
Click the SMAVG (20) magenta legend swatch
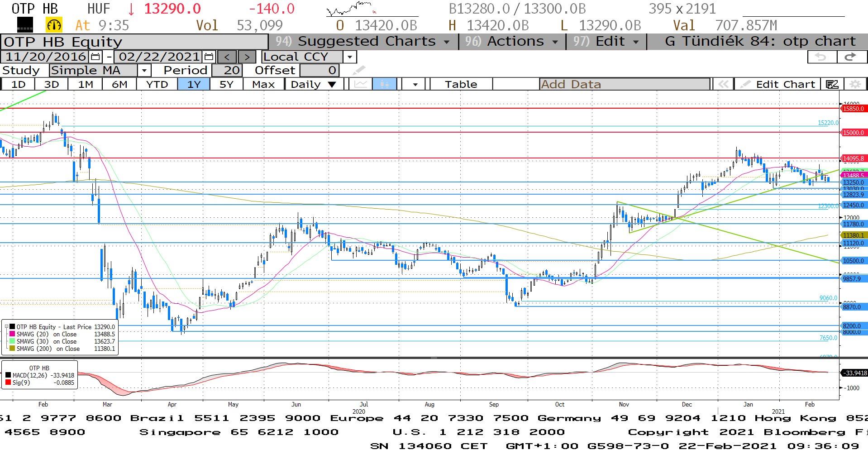coord(12,334)
